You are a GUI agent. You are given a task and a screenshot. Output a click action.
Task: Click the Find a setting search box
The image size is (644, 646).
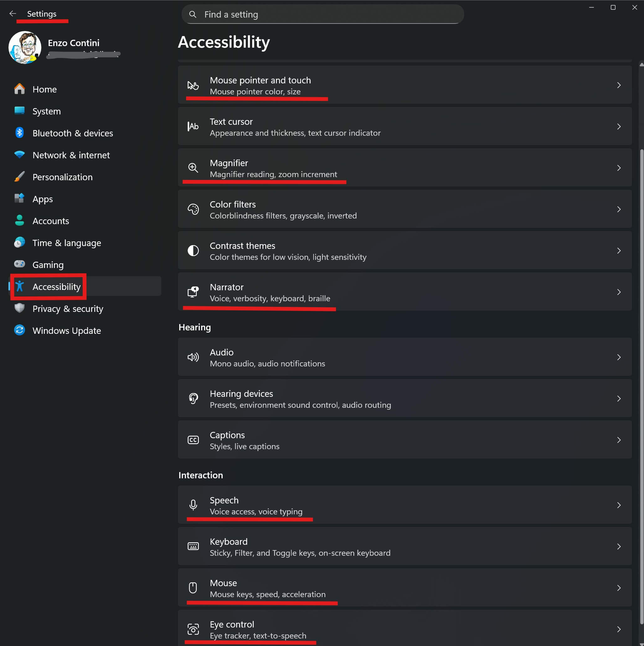click(323, 14)
